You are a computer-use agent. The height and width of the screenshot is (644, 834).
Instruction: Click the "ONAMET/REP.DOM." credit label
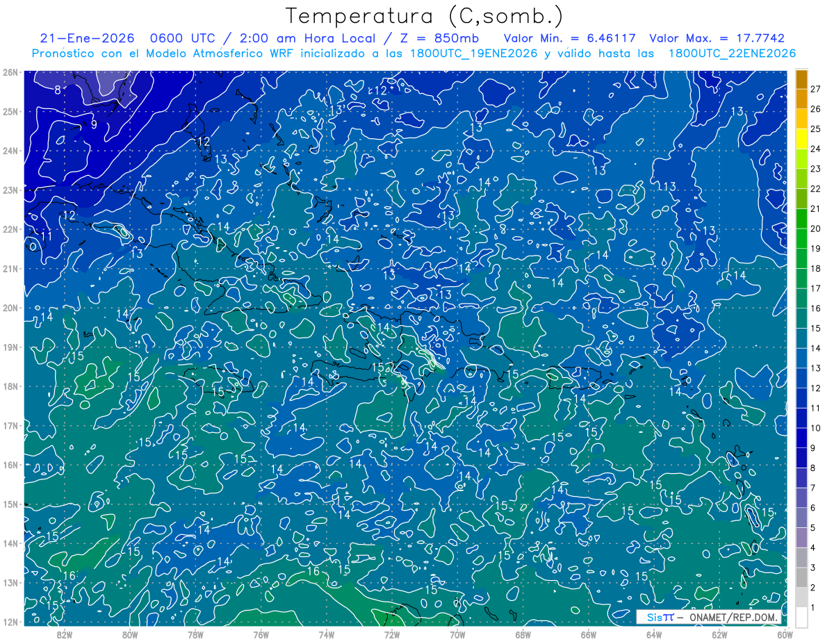[734, 618]
